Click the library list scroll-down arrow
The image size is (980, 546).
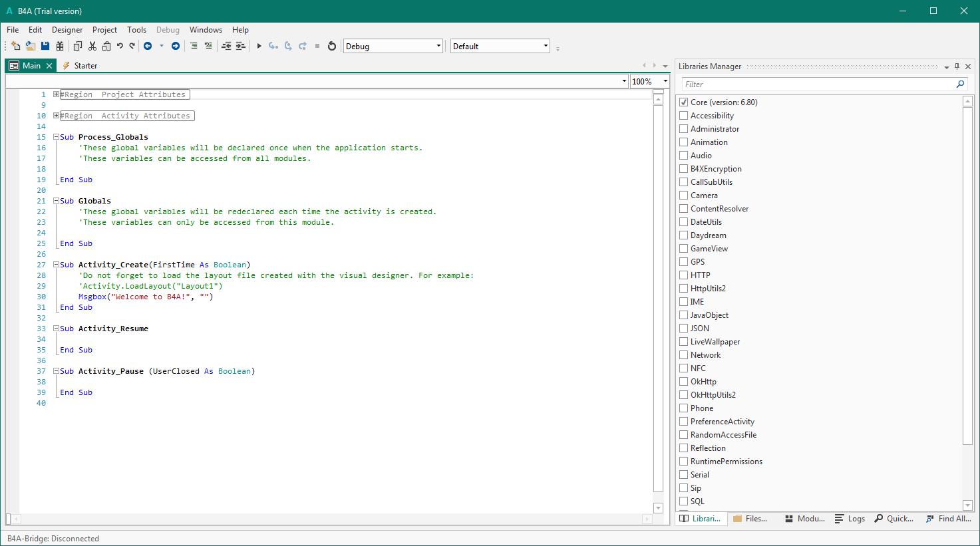coord(968,505)
